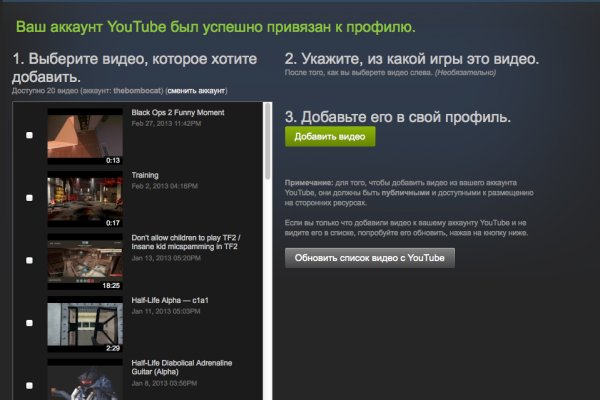Open the Diabolical Adrenaline Guitar thumbnail
Viewport: 600px width, 400px height.
click(85, 380)
